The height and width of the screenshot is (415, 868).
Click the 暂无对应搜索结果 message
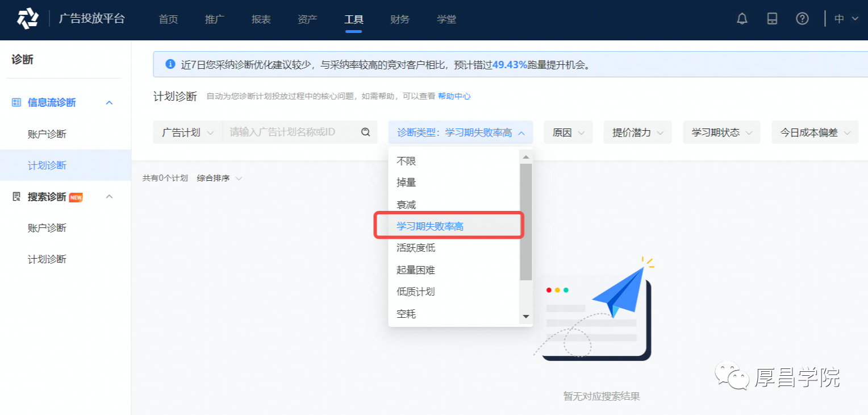tap(602, 396)
